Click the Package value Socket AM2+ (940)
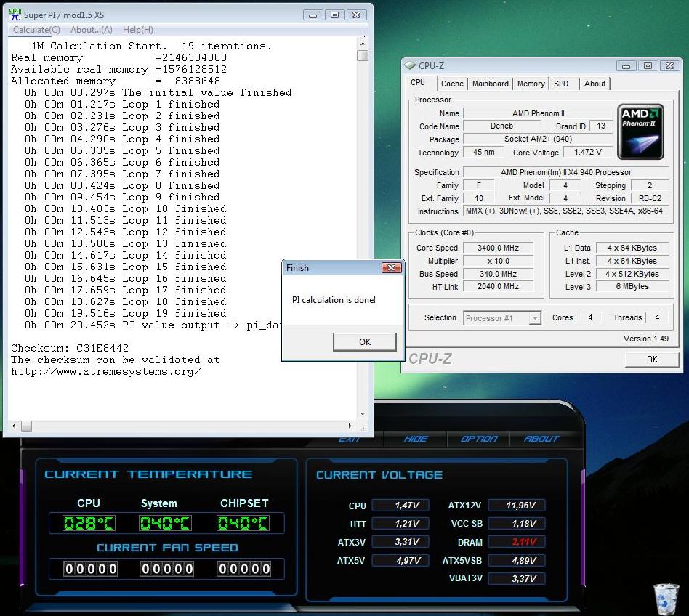 [538, 139]
